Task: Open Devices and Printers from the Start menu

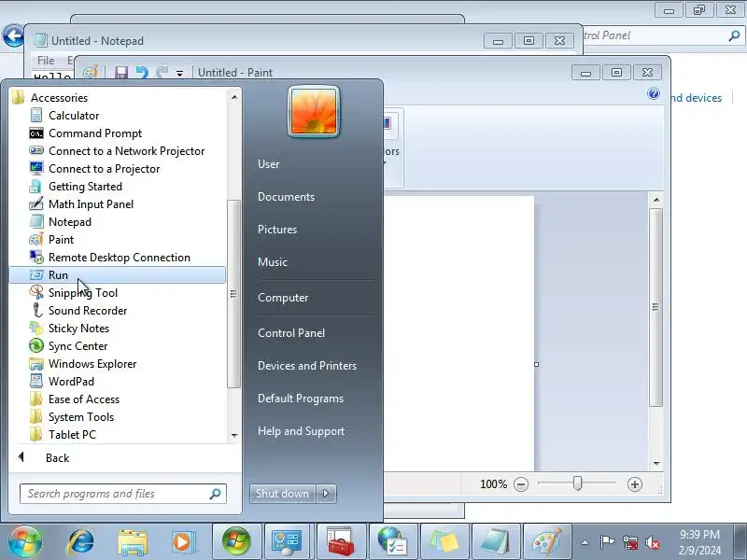Action: click(x=307, y=366)
